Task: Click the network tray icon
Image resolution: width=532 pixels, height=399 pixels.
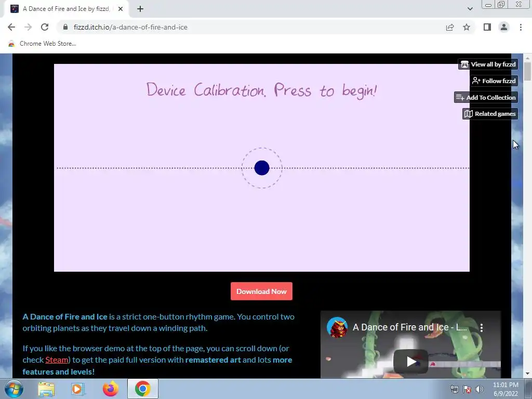Action: 454,389
